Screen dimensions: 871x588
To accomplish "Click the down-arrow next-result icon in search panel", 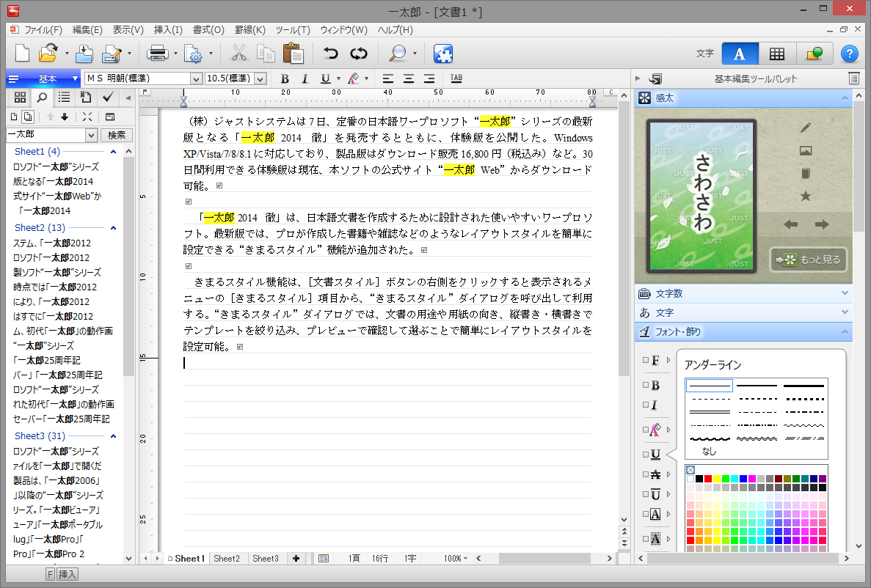I will tap(65, 117).
